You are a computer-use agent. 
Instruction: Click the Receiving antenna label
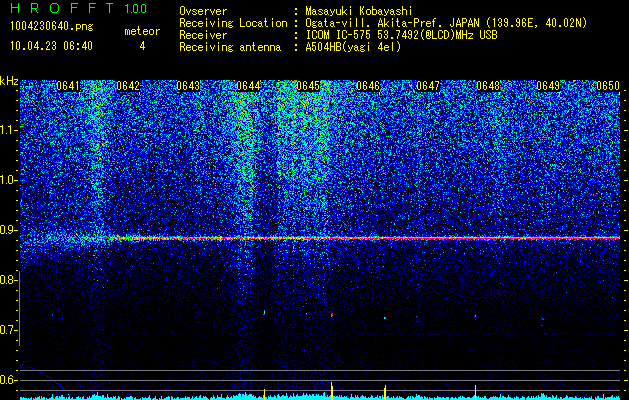click(230, 47)
